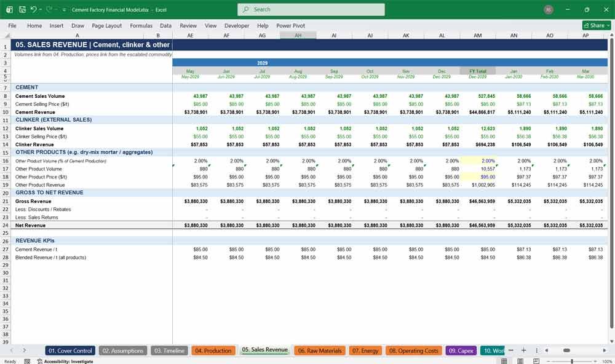Go to the 03. Timeline sheet
This screenshot has width=615, height=364.
click(x=170, y=350)
